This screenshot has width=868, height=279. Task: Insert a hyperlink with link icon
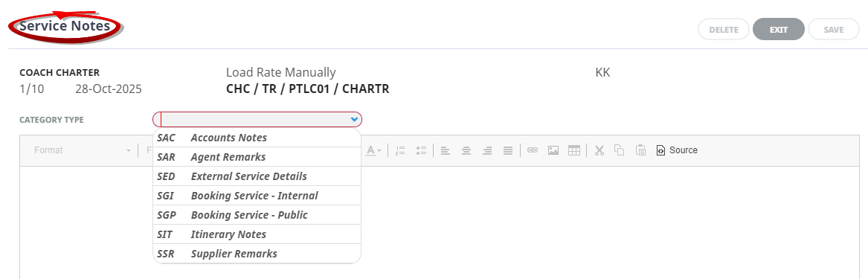pos(533,150)
